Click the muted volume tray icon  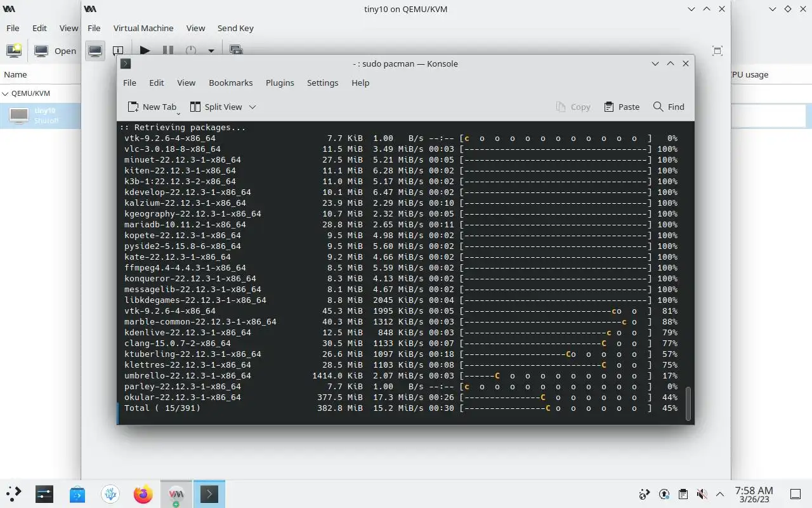click(x=702, y=494)
